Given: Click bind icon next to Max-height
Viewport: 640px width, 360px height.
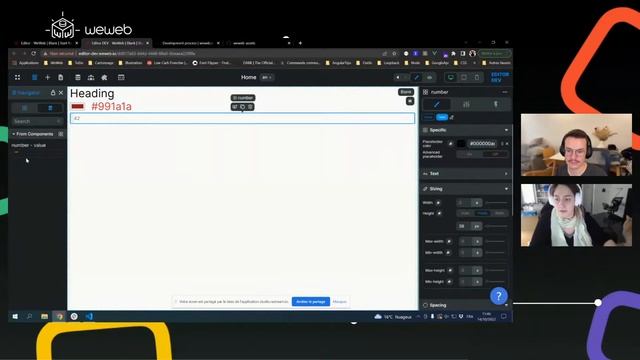Looking at the screenshot, I should [450, 270].
